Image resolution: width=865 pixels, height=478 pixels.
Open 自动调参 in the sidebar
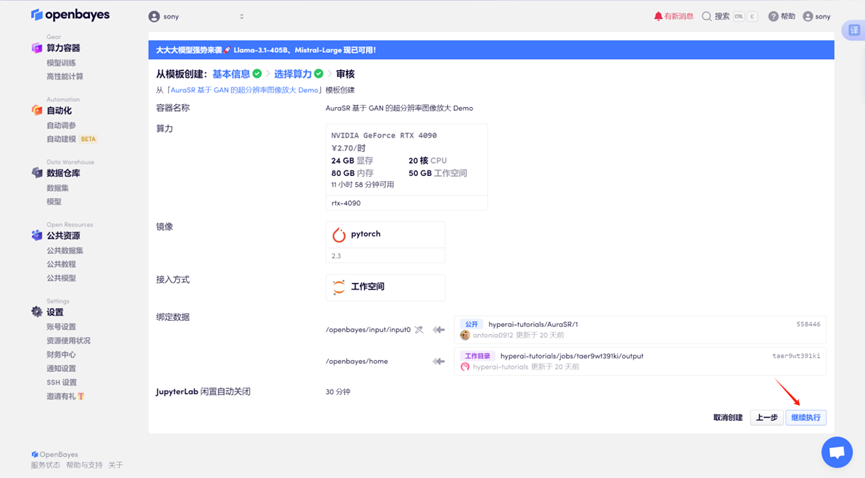click(61, 125)
